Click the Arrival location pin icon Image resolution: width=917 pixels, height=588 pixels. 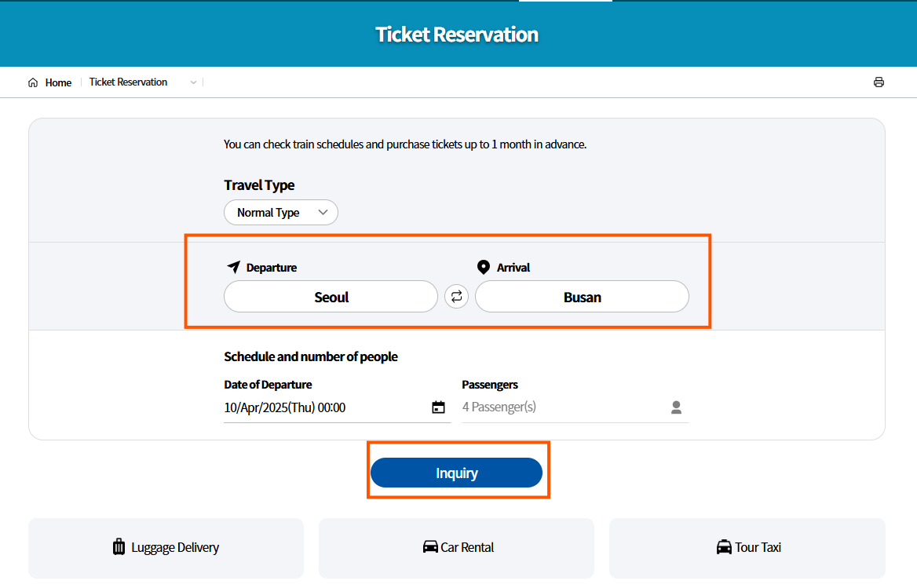coord(484,267)
